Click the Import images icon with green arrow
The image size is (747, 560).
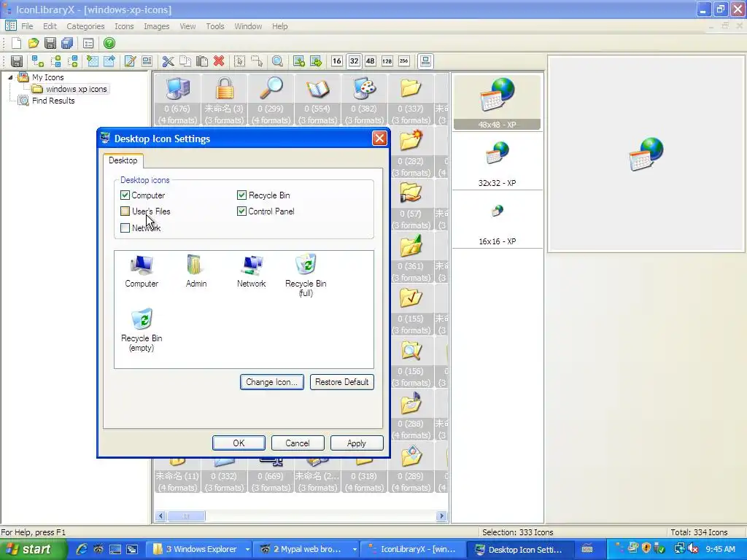93,61
